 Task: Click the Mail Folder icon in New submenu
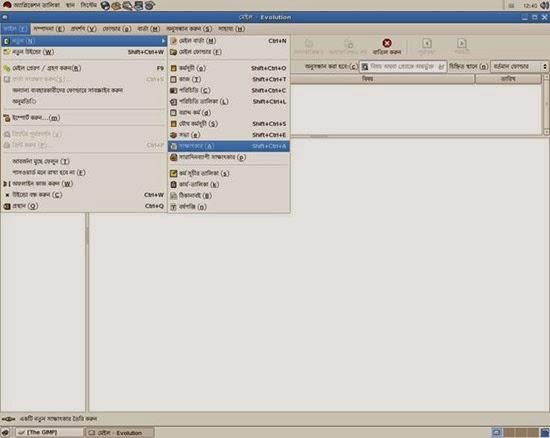pos(173,52)
